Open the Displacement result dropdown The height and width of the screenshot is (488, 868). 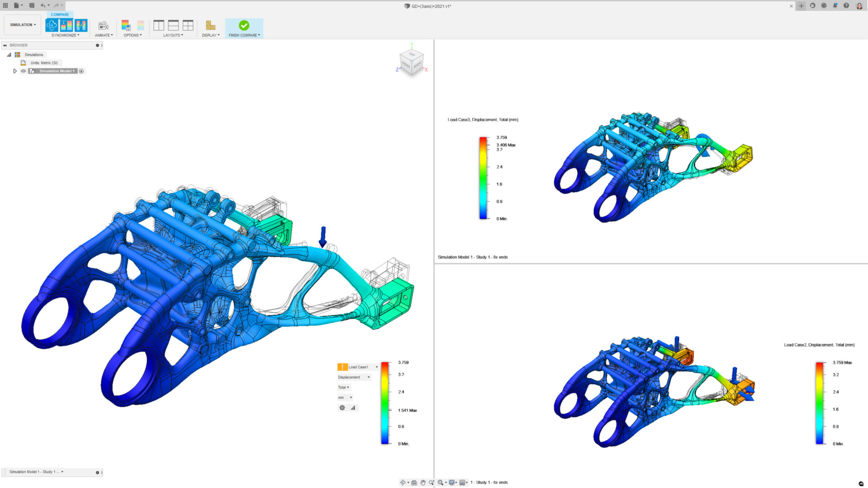pyautogui.click(x=354, y=377)
